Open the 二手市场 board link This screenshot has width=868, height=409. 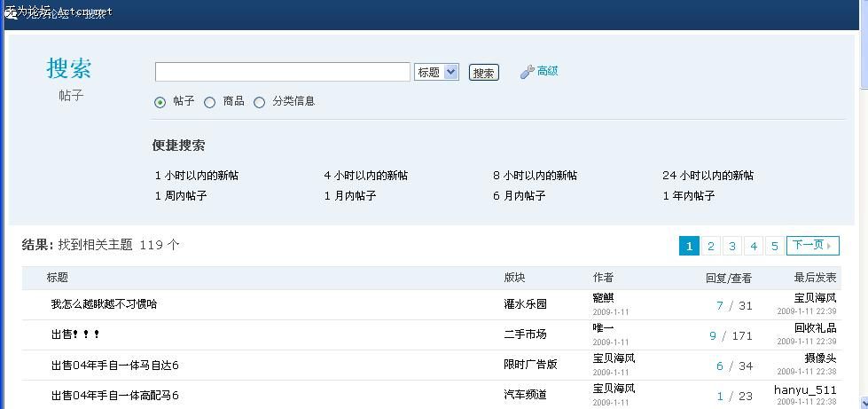[x=526, y=334]
